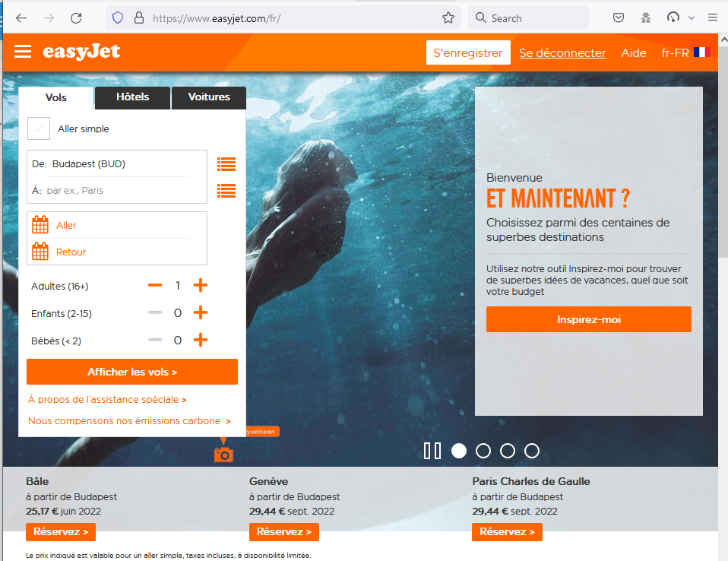Click the French flag icon in the header
Image resolution: width=728 pixels, height=561 pixels.
point(702,52)
